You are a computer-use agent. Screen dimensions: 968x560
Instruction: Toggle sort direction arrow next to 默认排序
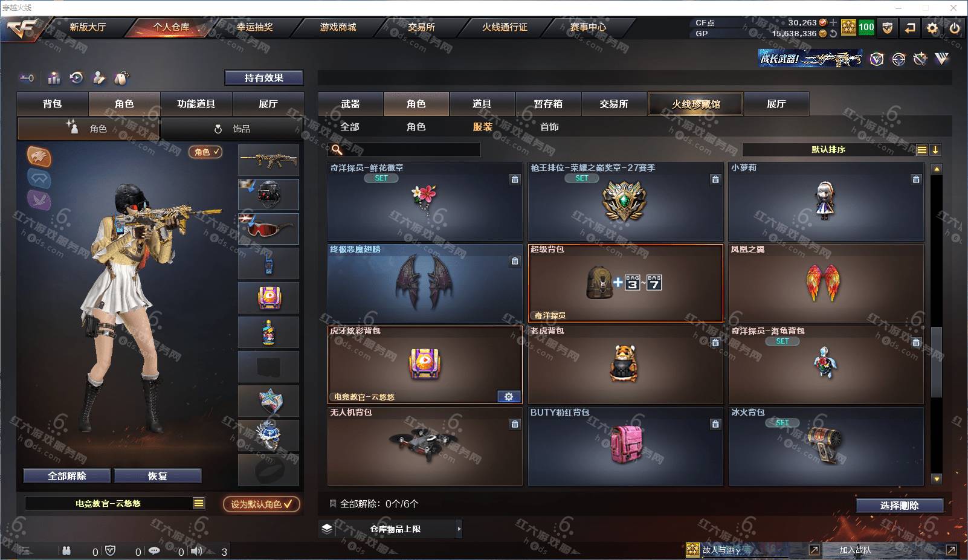point(935,150)
